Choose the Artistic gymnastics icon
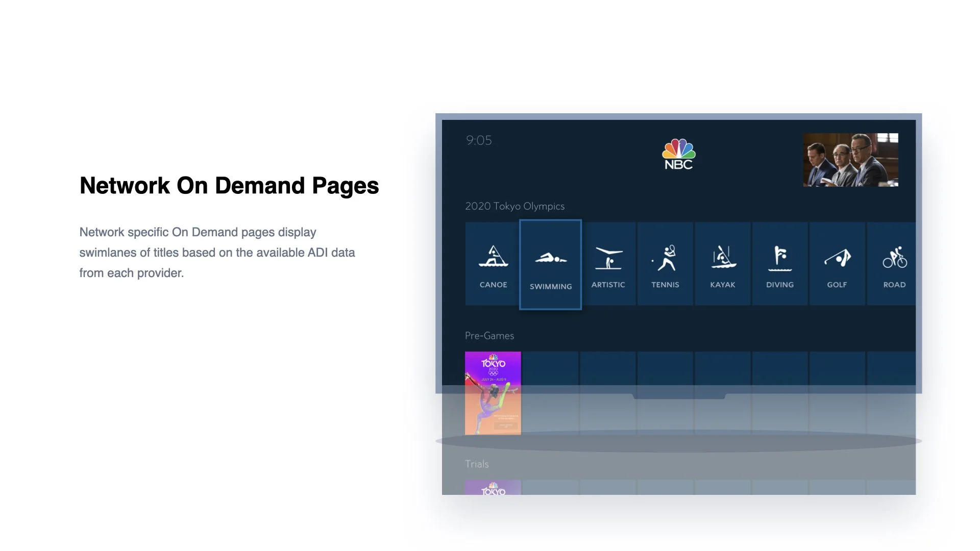This screenshot has width=980, height=551. (x=608, y=258)
